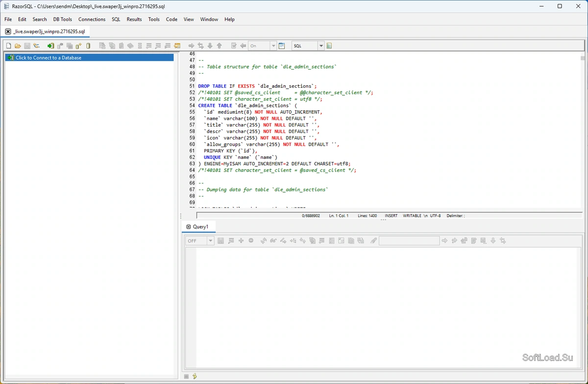Click the 'DROP TABLE IF EXISTS' line 51

(257, 86)
